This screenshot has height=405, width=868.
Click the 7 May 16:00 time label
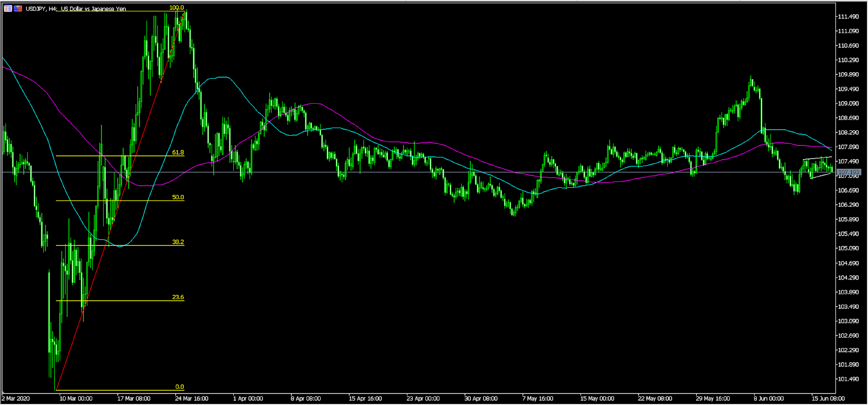(539, 398)
